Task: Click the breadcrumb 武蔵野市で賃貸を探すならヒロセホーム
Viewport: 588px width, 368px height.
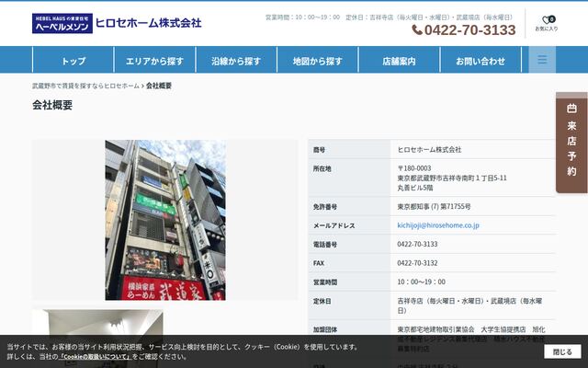Action: (x=85, y=86)
